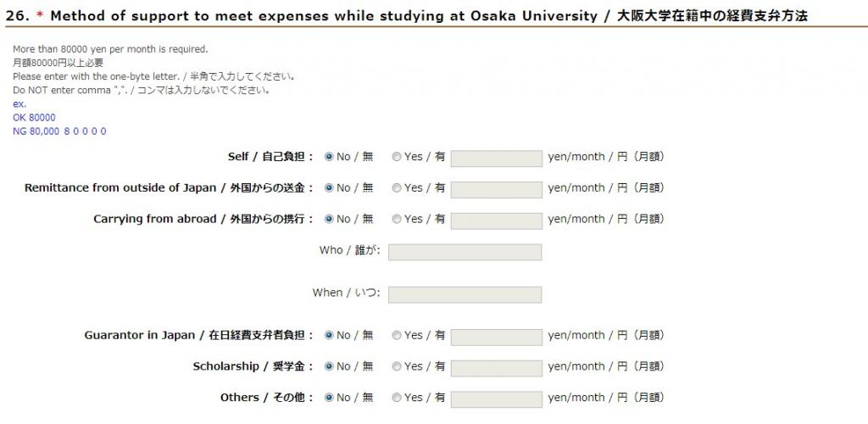
Task: Select Yes for Scholarship
Action: point(397,366)
